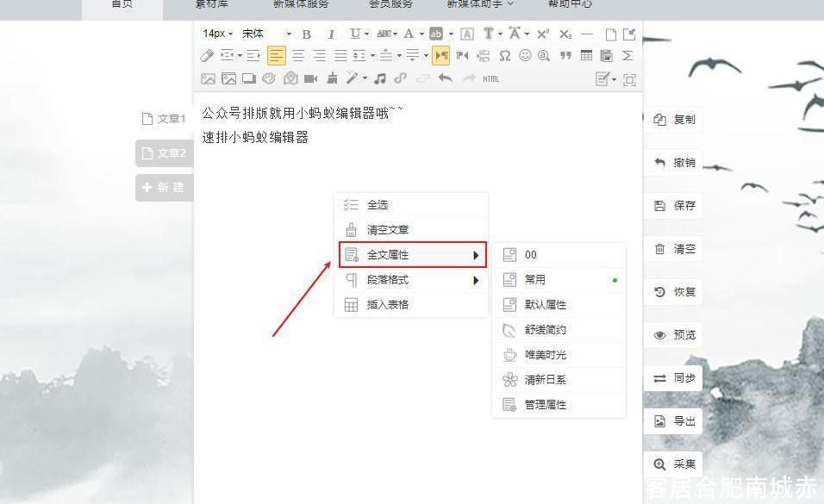Insert a table using the table grid icon
Image resolution: width=824 pixels, height=504 pixels.
(x=586, y=55)
